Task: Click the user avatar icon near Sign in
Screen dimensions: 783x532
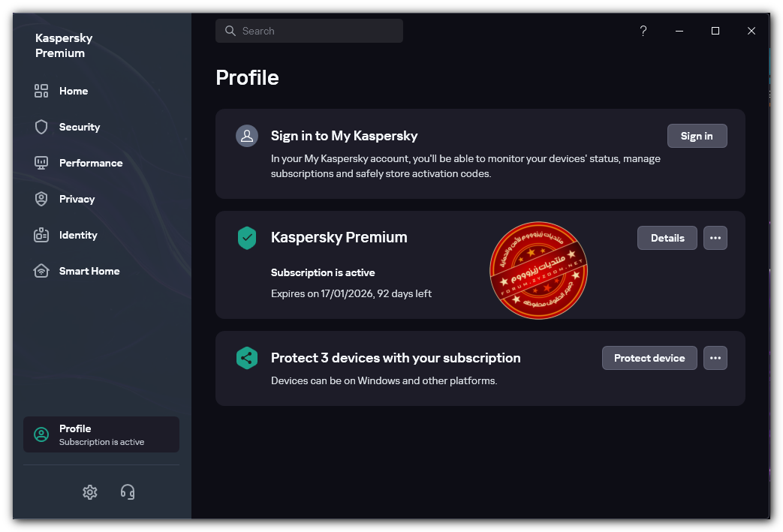Action: coord(247,136)
